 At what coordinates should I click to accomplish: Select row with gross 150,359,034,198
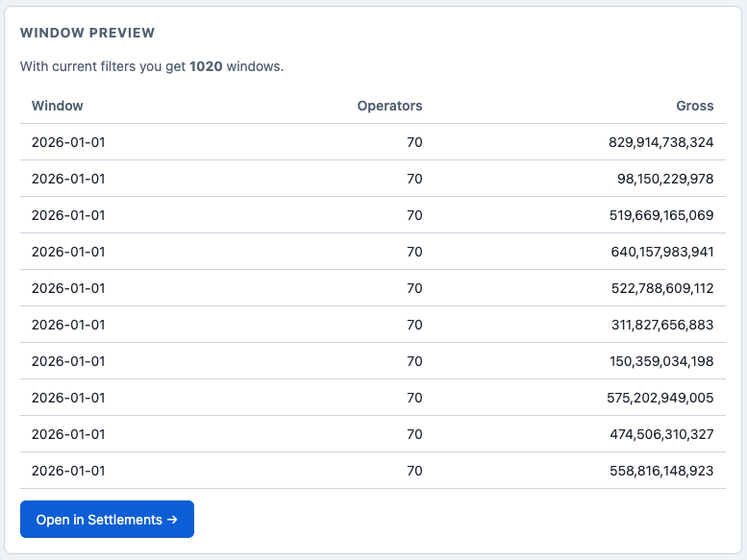click(x=373, y=361)
